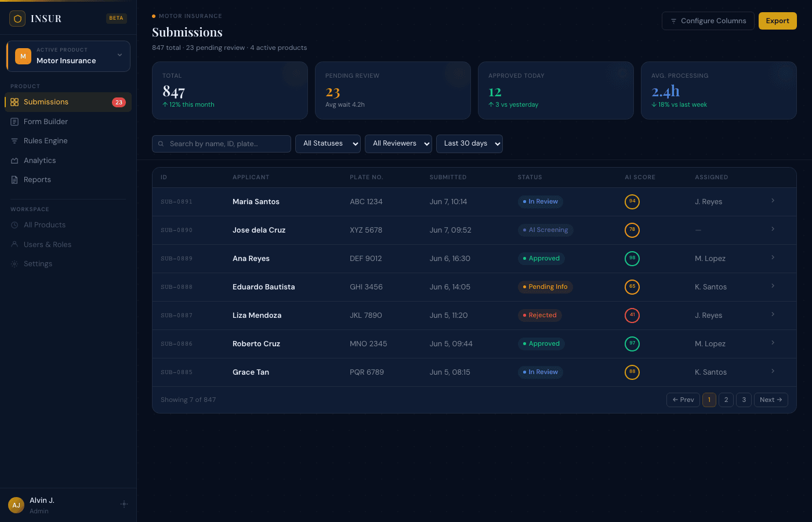Image resolution: width=812 pixels, height=522 pixels.
Task: Click the BETA badge
Action: [x=116, y=18]
